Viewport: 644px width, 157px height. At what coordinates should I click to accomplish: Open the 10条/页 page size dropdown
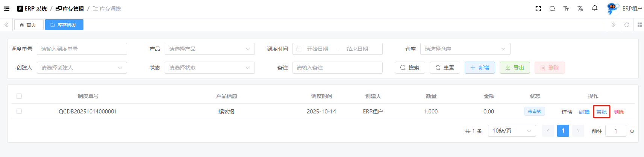tap(511, 131)
